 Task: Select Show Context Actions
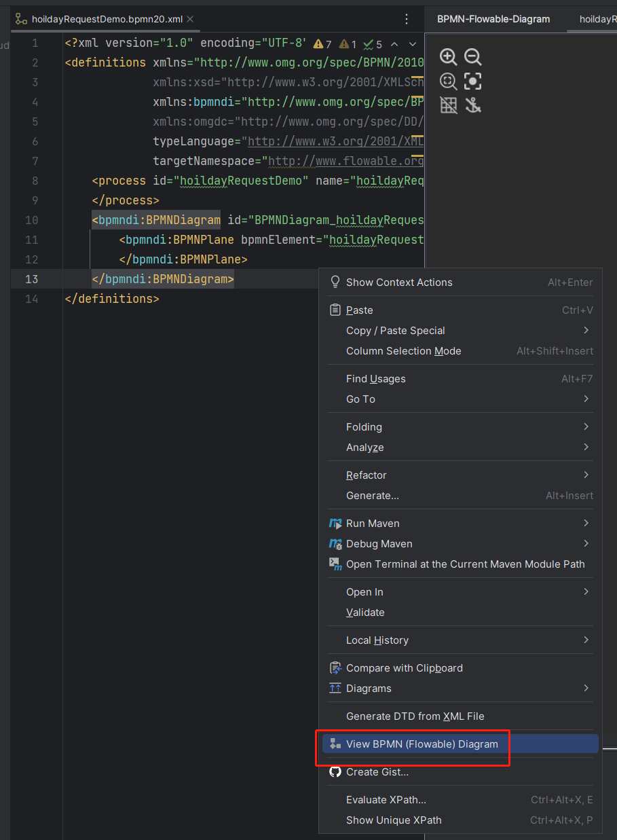tap(399, 282)
